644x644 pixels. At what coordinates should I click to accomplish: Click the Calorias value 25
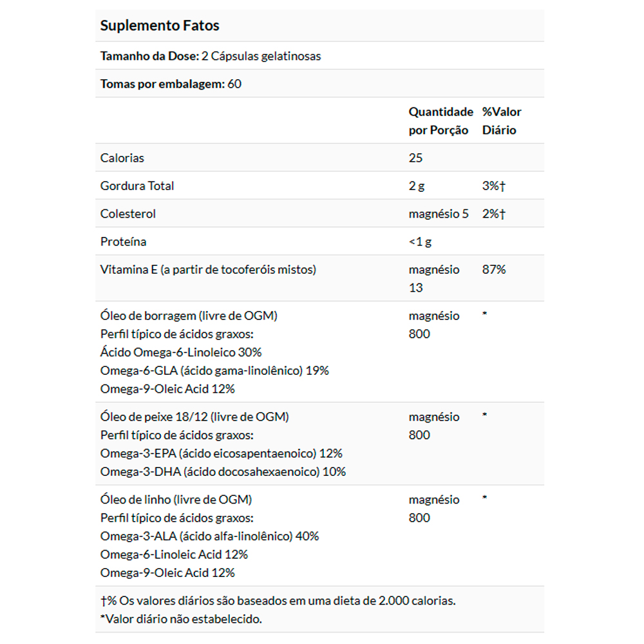415,158
